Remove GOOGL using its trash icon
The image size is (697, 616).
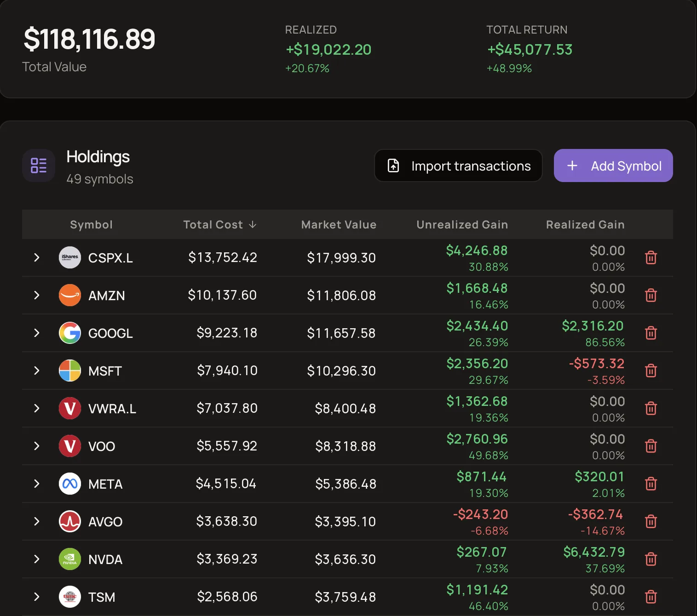(651, 333)
